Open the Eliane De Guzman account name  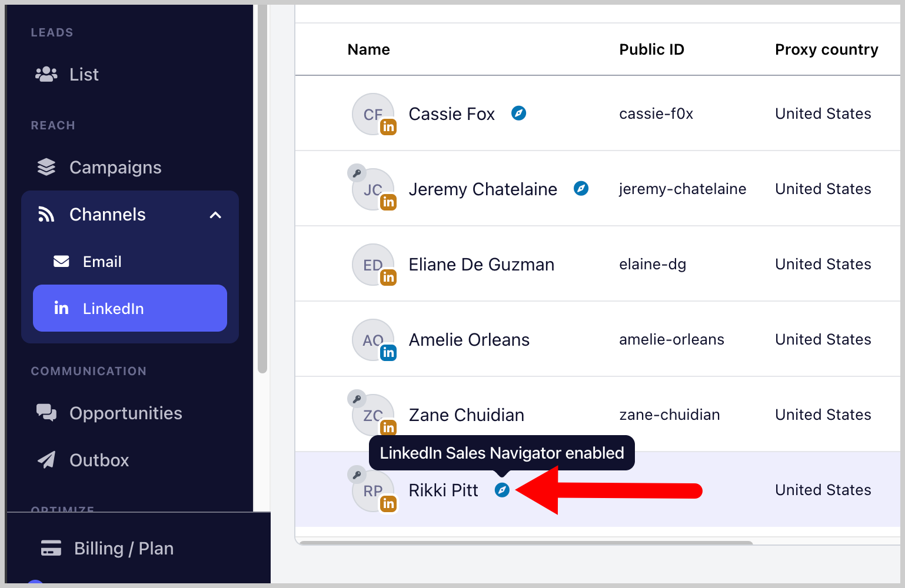pos(481,265)
